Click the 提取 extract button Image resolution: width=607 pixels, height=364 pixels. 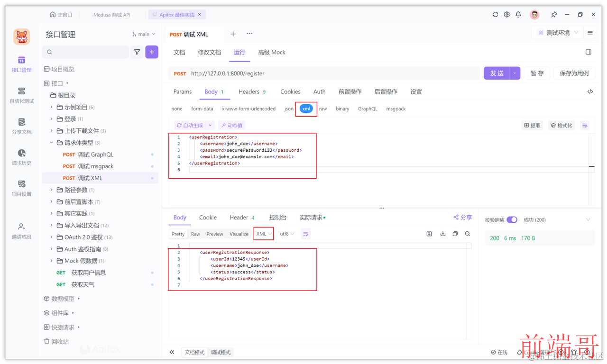(x=532, y=126)
